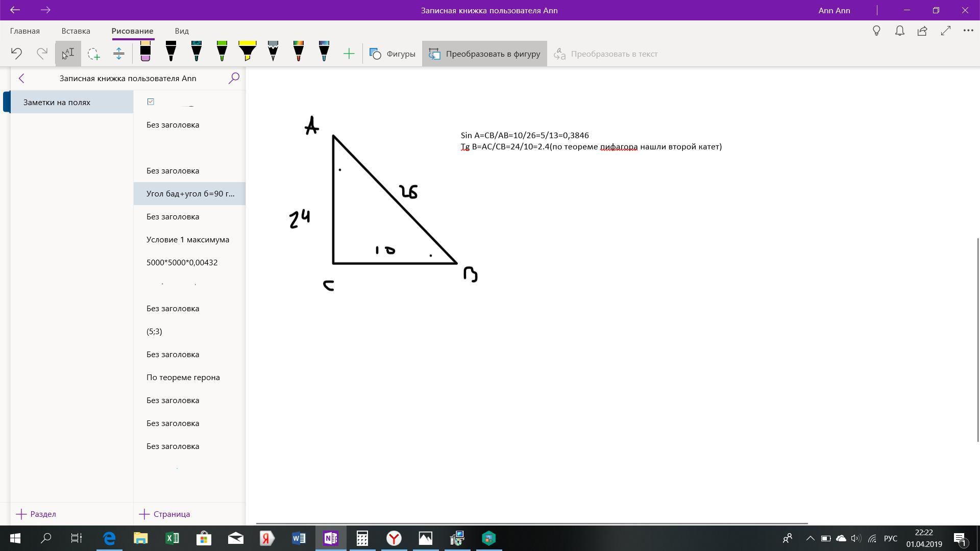Image resolution: width=980 pixels, height=551 pixels.
Task: Open the page 'По теореме герона'
Action: (183, 377)
